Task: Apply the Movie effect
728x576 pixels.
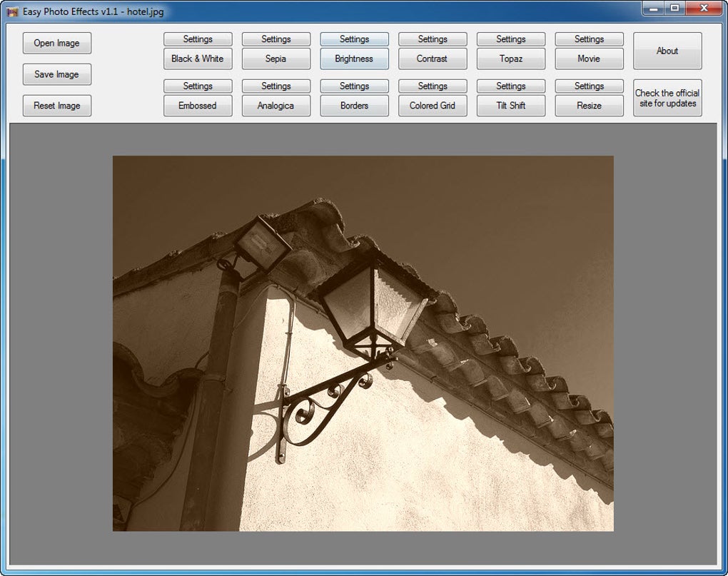Action: coord(589,59)
